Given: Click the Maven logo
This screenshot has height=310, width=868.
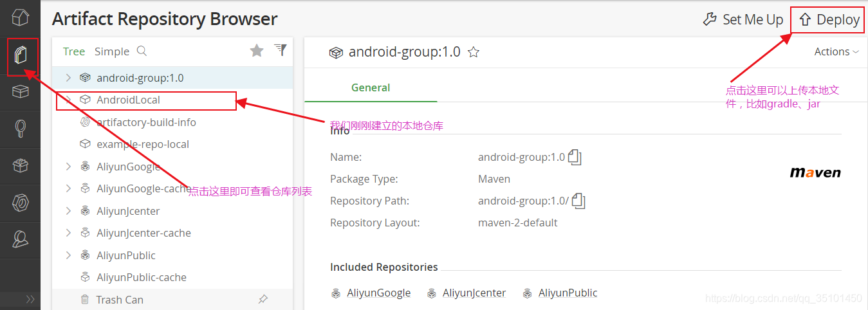Looking at the screenshot, I should click(x=815, y=172).
